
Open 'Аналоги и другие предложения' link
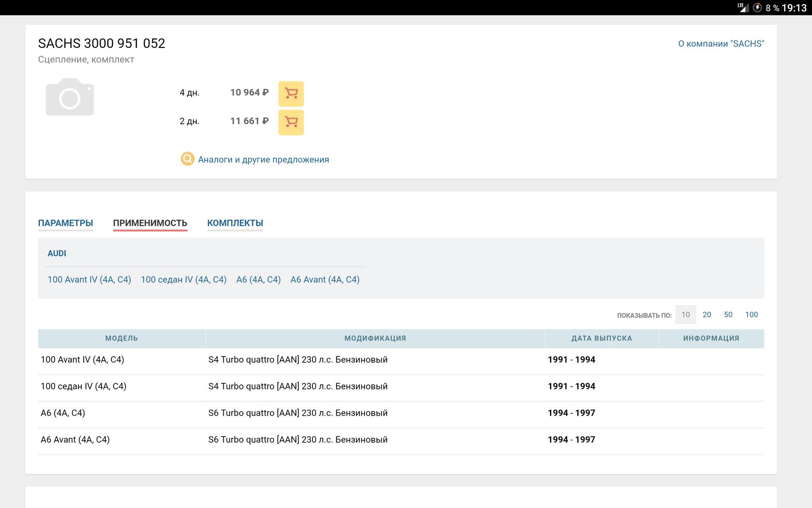(263, 159)
